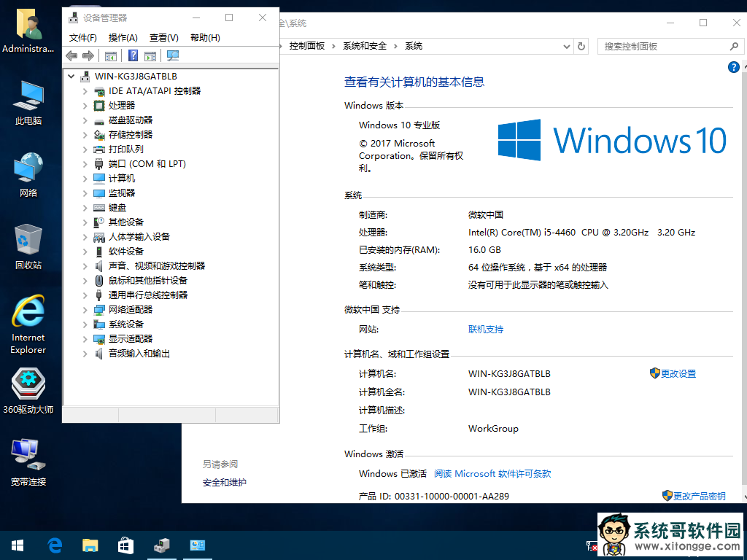Viewport: 747px width, 560px height.
Task: Open the 帮助(H) menu
Action: 205,38
